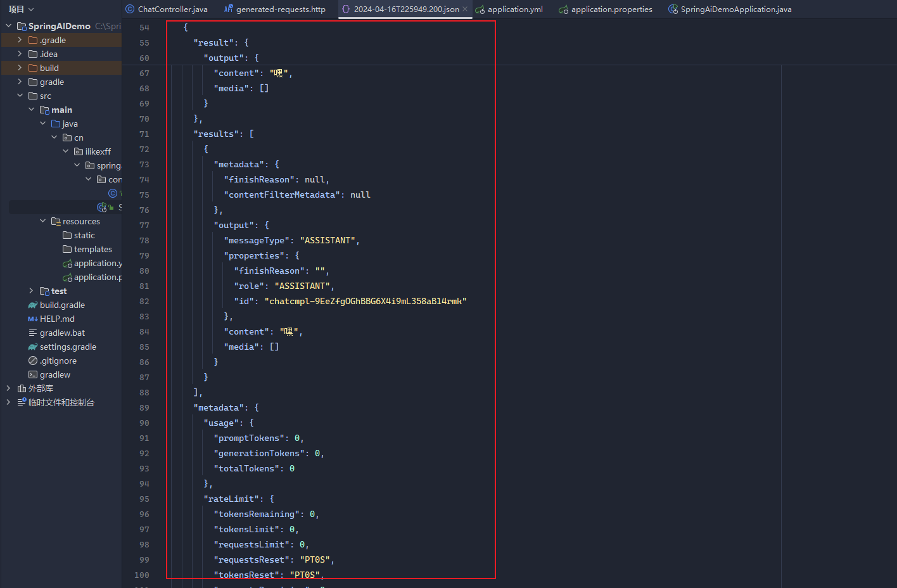
Task: Click the chatcmpl id string value
Action: pos(366,301)
